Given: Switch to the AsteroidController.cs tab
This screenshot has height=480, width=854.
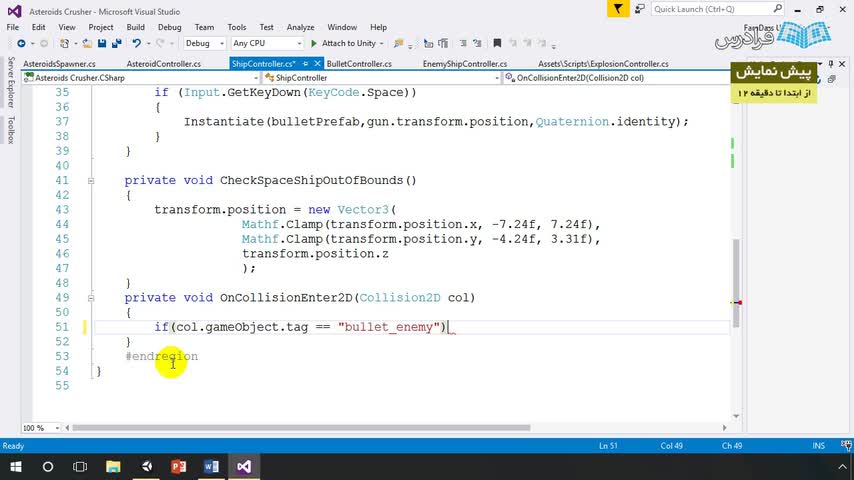Looking at the screenshot, I should pos(163,64).
